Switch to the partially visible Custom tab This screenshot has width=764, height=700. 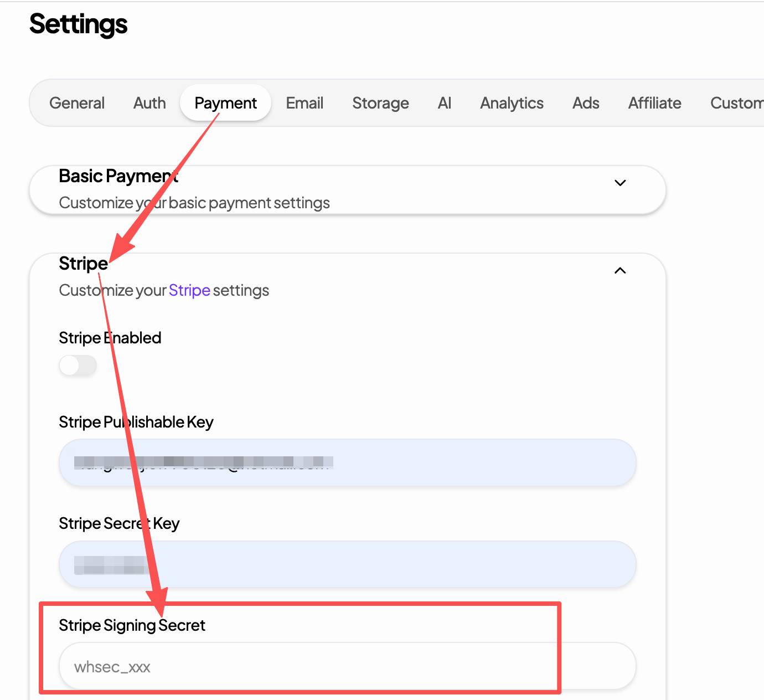[x=736, y=103]
